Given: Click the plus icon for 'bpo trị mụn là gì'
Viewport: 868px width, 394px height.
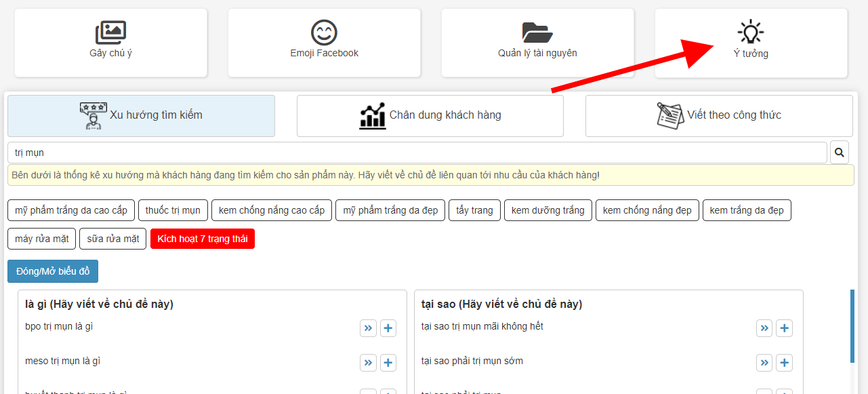Looking at the screenshot, I should pos(388,328).
